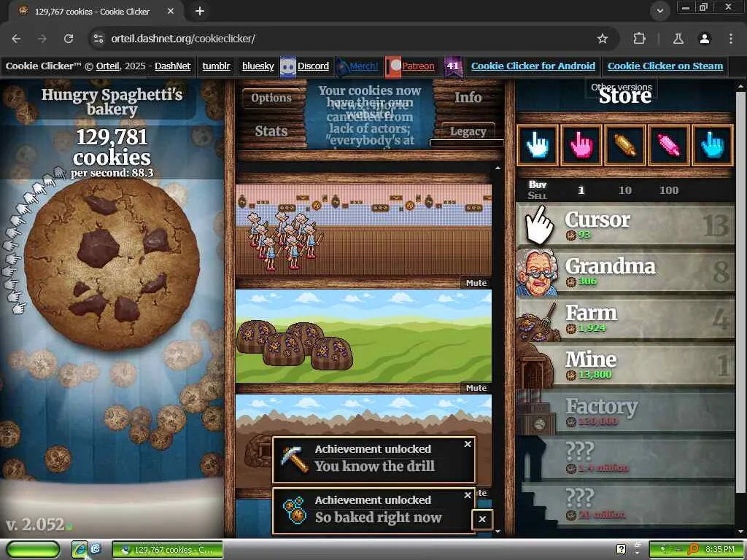
Task: Open the Orteil link
Action: pyautogui.click(x=108, y=66)
